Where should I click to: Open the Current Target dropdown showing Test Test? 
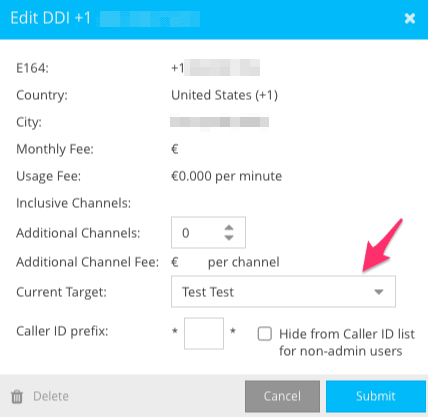tap(283, 292)
